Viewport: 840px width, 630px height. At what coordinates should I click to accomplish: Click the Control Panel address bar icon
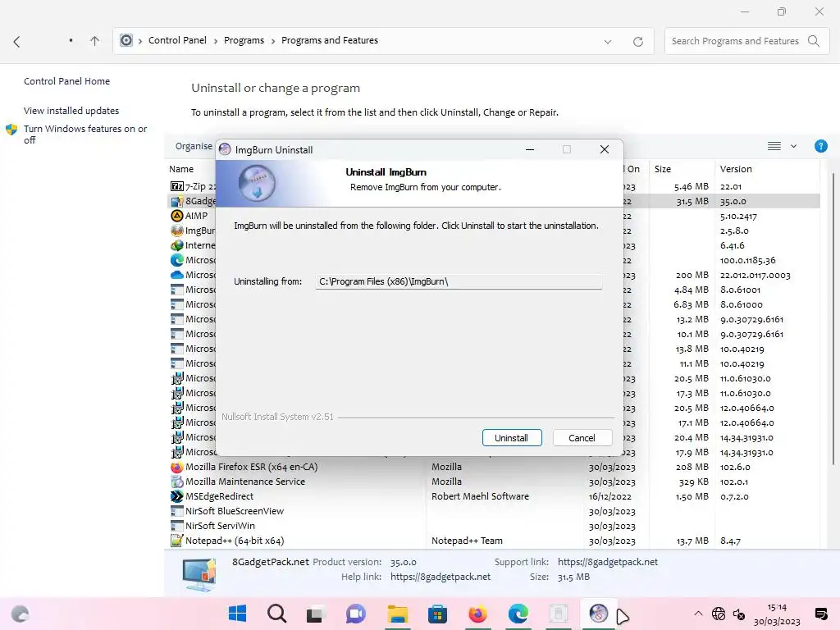tap(126, 40)
